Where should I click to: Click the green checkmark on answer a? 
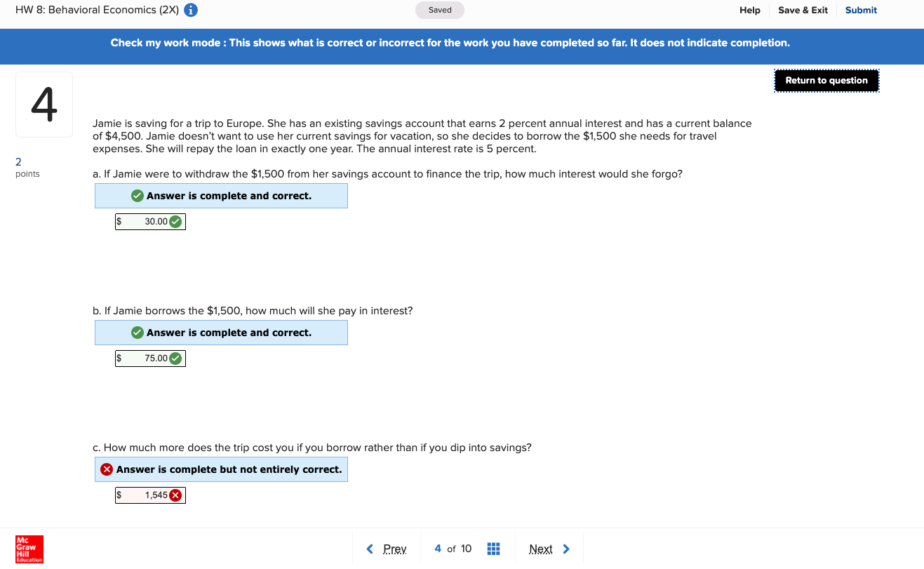[x=173, y=221]
